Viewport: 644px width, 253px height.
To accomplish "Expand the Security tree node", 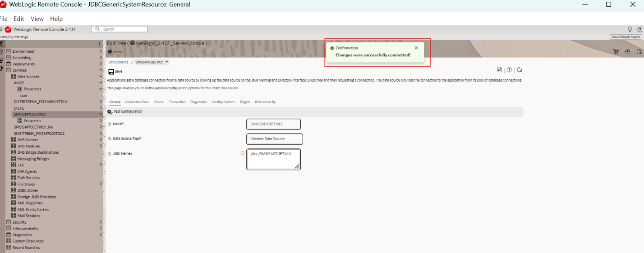I will 101,222.
